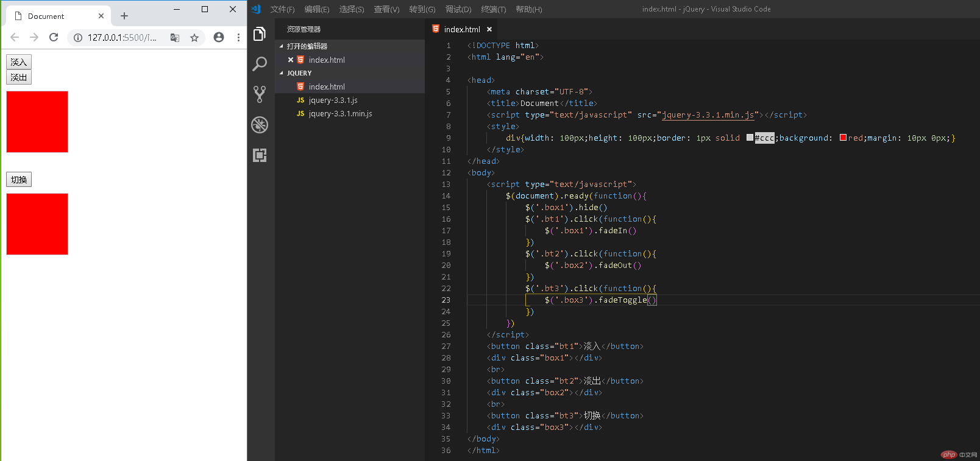The width and height of the screenshot is (980, 461).
Task: Click line number 36 in gutter
Action: pyautogui.click(x=446, y=450)
